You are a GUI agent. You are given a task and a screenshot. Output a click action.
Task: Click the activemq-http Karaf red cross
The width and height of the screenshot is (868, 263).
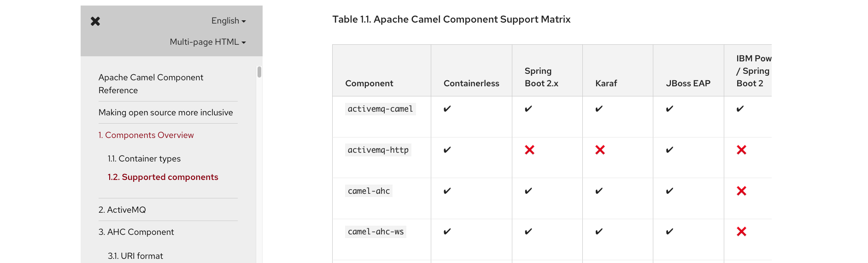click(600, 150)
